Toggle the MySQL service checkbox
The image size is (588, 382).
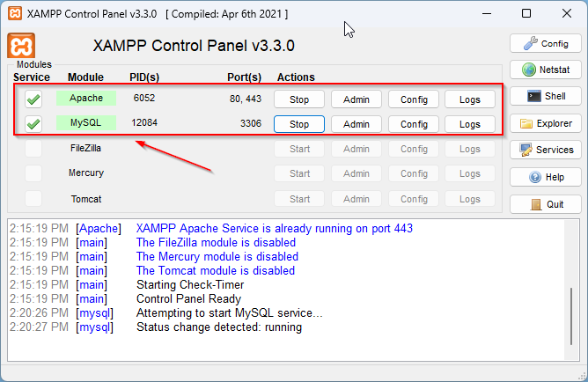click(x=33, y=124)
